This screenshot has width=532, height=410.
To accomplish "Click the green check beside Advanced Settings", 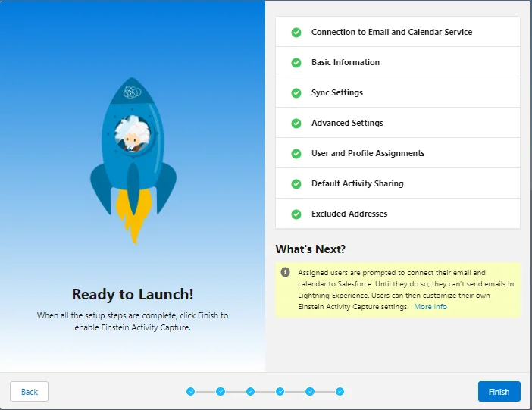I will 296,124.
